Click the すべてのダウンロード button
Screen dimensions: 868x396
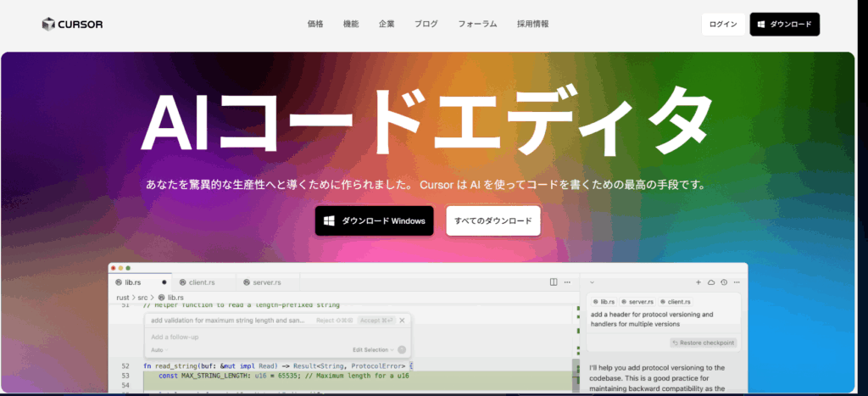pos(493,220)
